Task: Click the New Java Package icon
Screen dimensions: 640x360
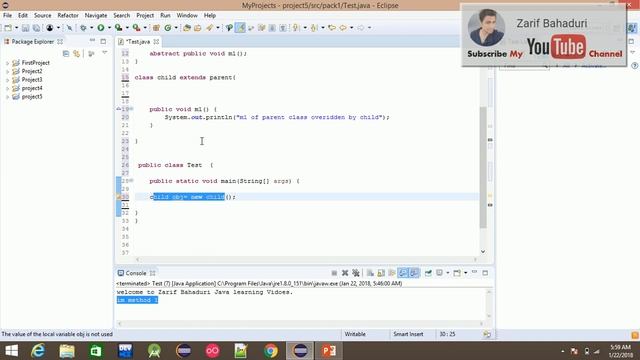Action: tap(156, 28)
